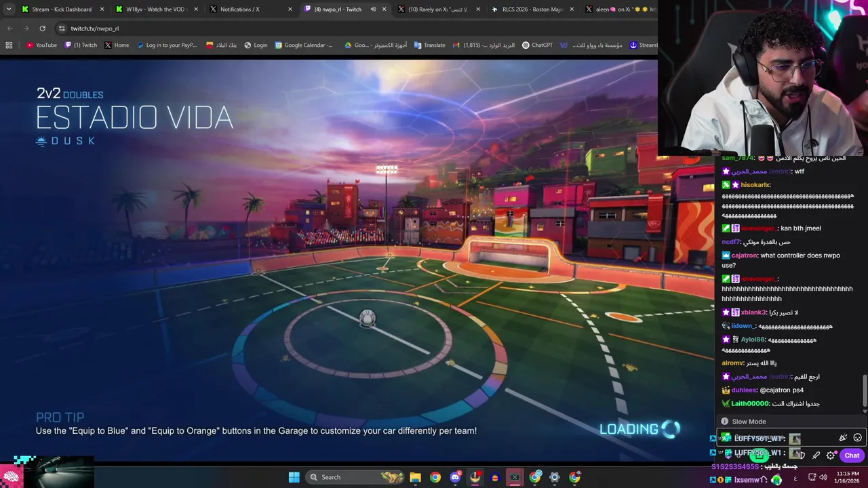
Task: Open the first Google Chrome taskbar icon
Action: (x=435, y=477)
